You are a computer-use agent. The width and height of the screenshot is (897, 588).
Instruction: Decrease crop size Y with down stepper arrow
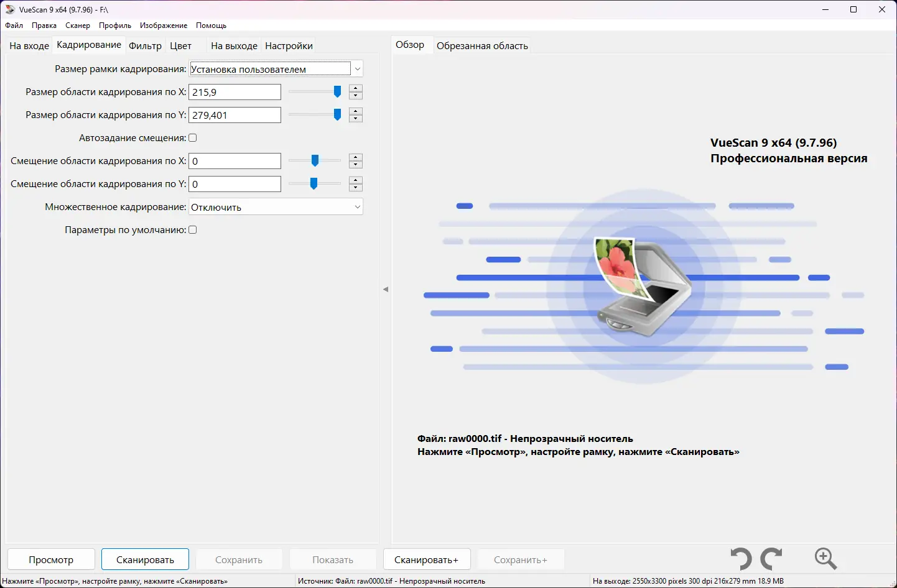coord(356,119)
